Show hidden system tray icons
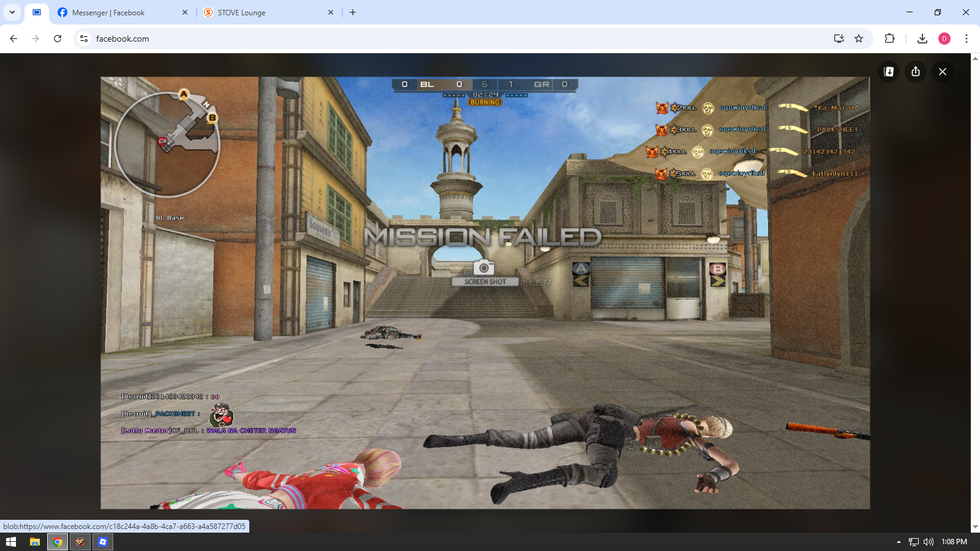Viewport: 980px width, 551px height. click(899, 542)
